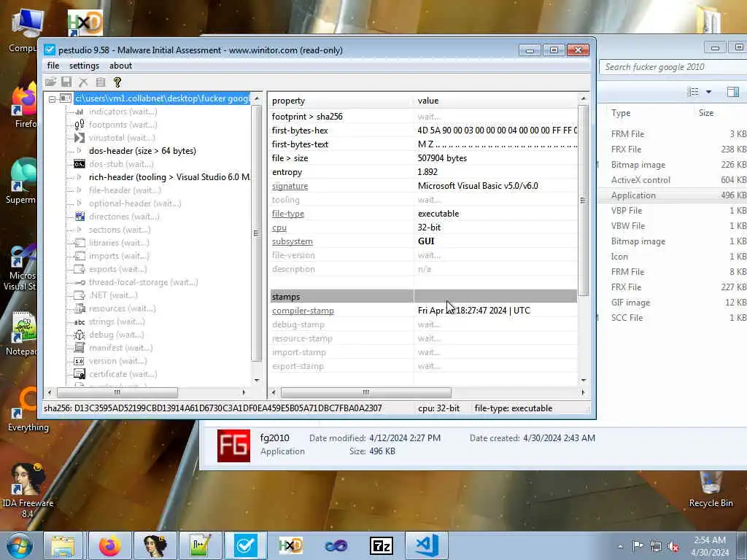This screenshot has height=560, width=747.
Task: Select the ActiveX control row in Explorer
Action: pos(672,180)
